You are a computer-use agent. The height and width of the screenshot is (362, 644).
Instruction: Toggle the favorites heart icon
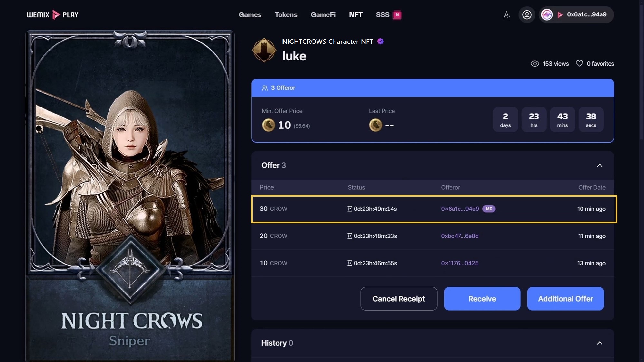(579, 64)
